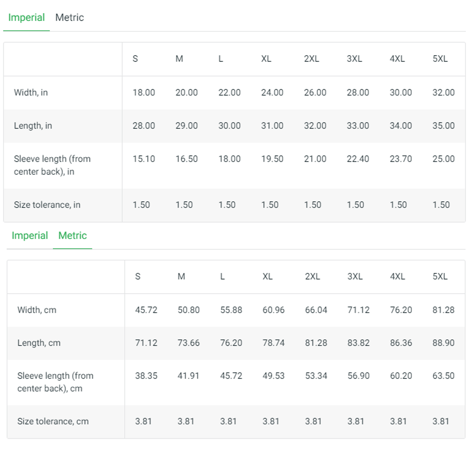
Task: Click the 38.35 sleeve length value
Action: tap(146, 376)
